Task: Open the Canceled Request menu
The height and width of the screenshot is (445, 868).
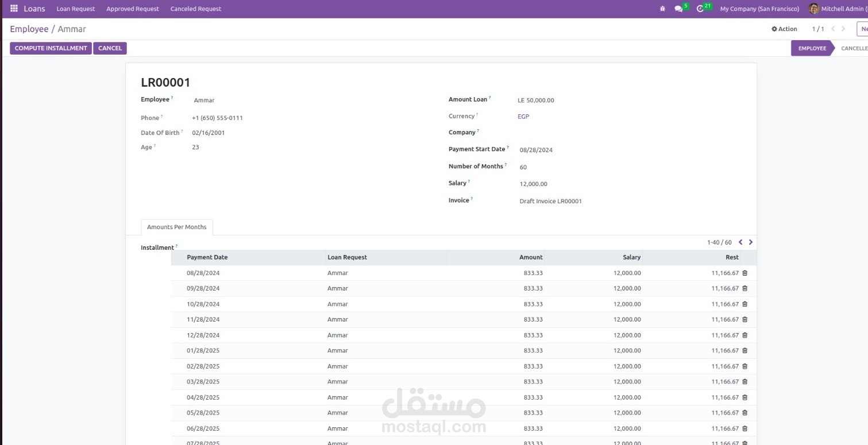Action: pos(196,9)
